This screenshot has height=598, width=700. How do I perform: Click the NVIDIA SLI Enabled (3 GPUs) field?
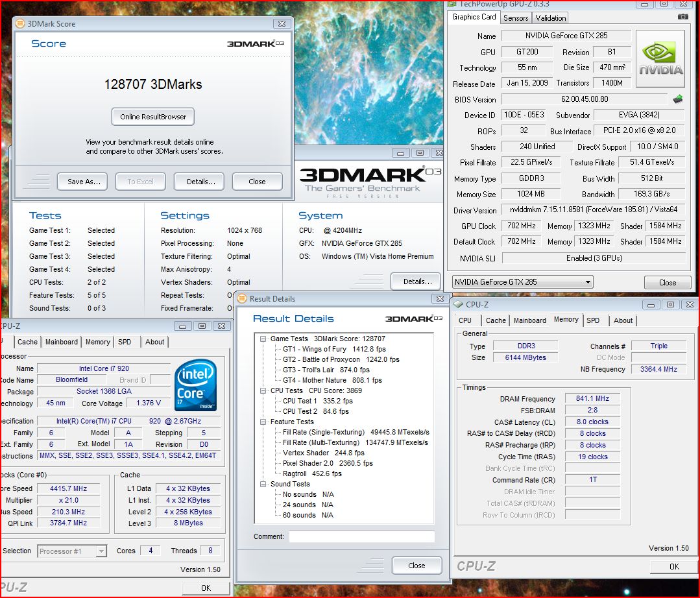point(594,258)
